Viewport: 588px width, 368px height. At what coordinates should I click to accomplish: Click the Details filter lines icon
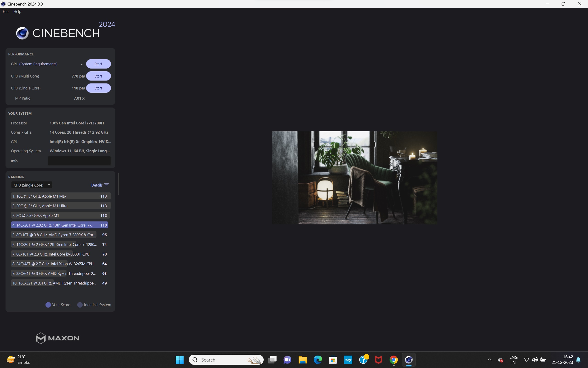(106, 185)
